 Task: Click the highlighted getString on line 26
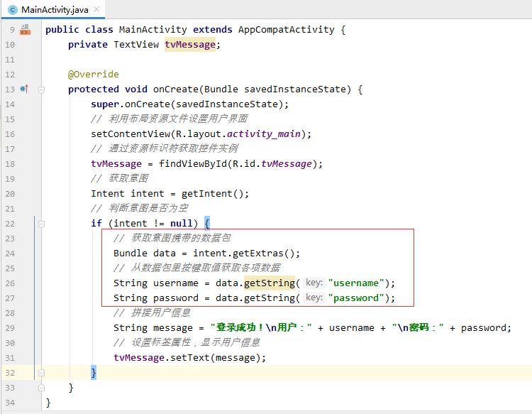pos(270,283)
